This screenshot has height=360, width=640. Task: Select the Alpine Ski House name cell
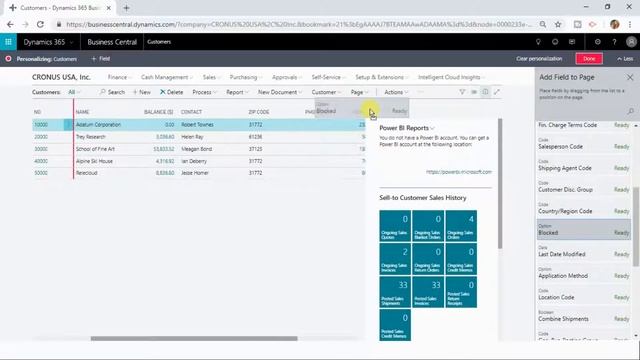point(94,161)
